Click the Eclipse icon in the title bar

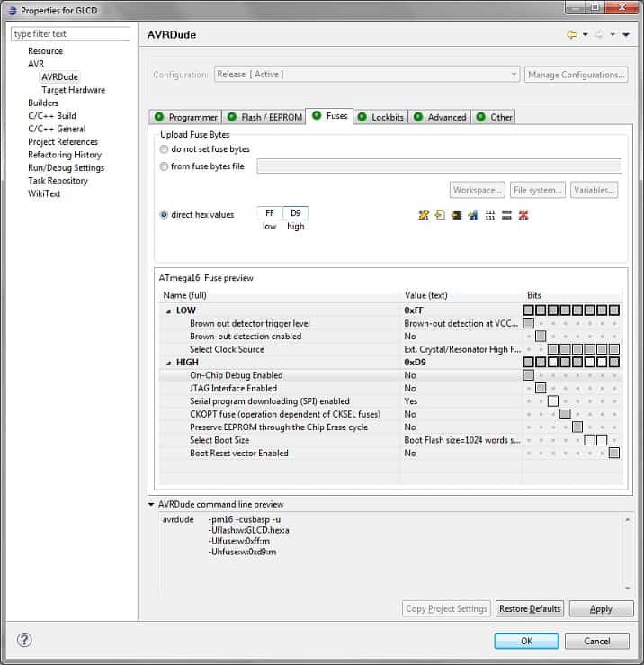pyautogui.click(x=12, y=11)
